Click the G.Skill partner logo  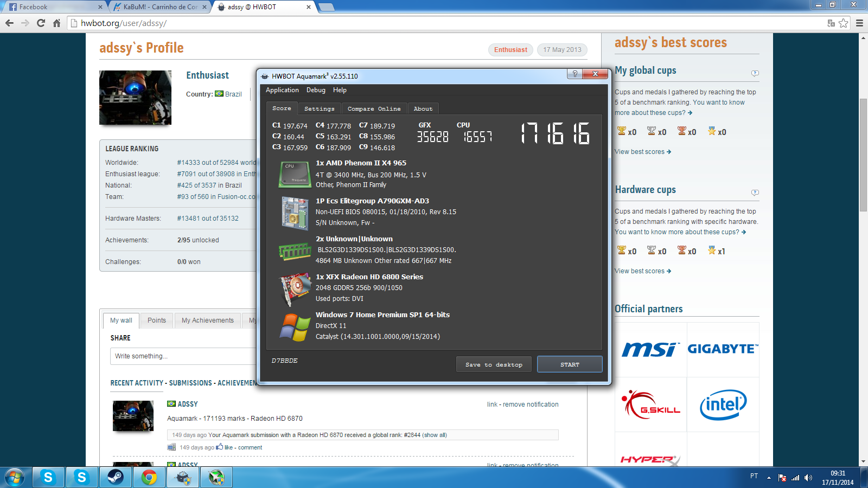[651, 404]
